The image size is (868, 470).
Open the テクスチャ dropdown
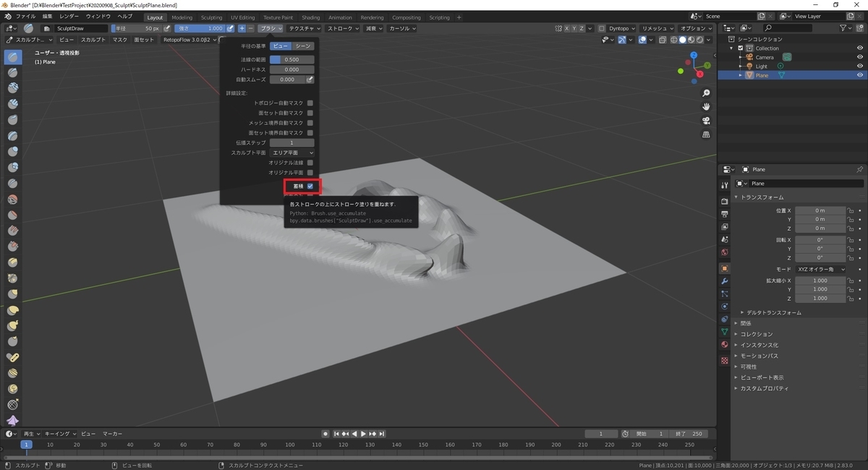coord(305,28)
